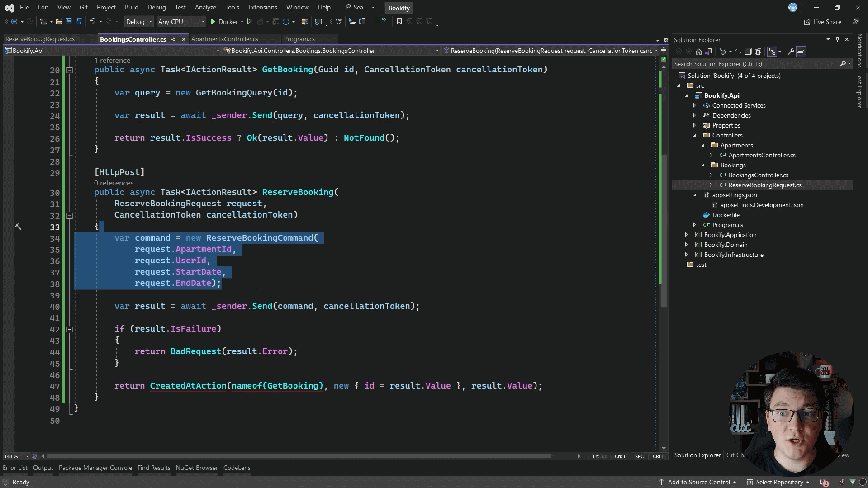The image size is (868, 488).
Task: Click the bookmark toggle icon in toolbar
Action: [x=399, y=22]
